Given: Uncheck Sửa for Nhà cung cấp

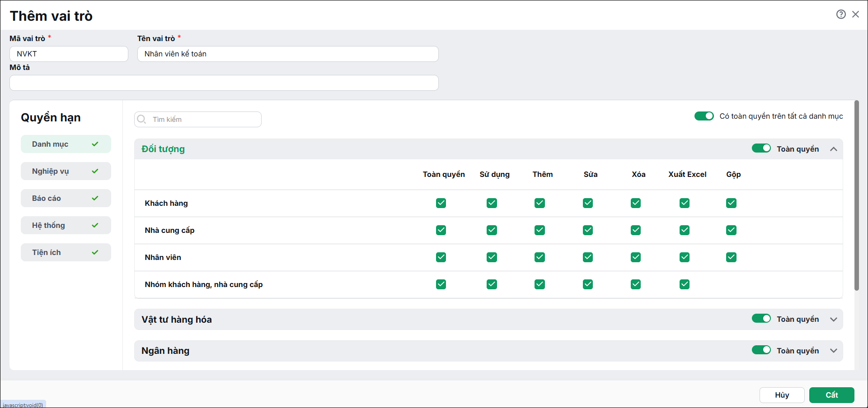Looking at the screenshot, I should pos(587,230).
